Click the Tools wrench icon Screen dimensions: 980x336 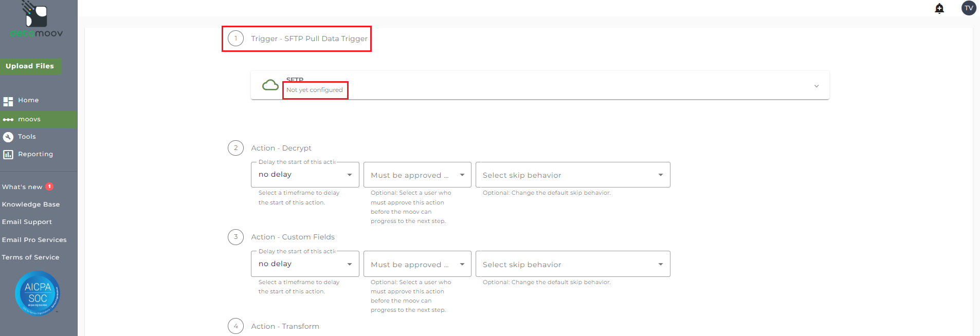(x=8, y=137)
